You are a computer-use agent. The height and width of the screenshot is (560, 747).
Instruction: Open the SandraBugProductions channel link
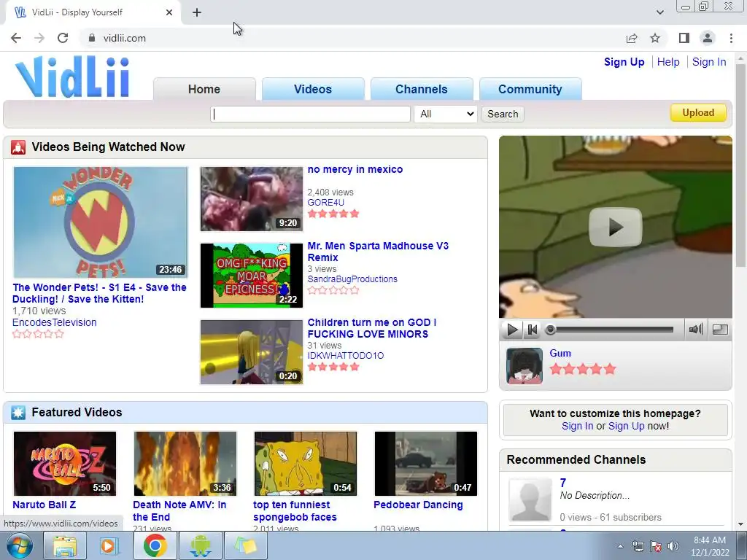coord(352,279)
